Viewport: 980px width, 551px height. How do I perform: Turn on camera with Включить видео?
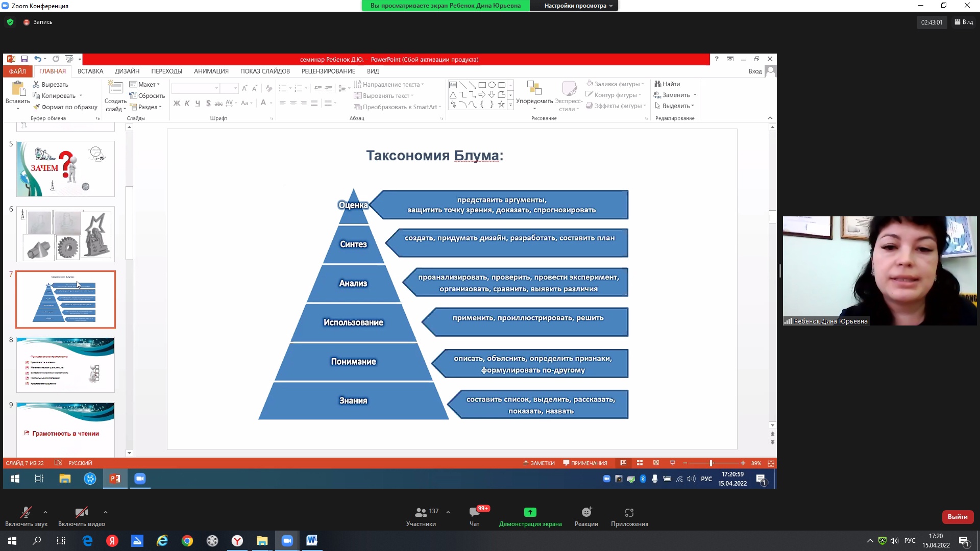[x=81, y=512]
